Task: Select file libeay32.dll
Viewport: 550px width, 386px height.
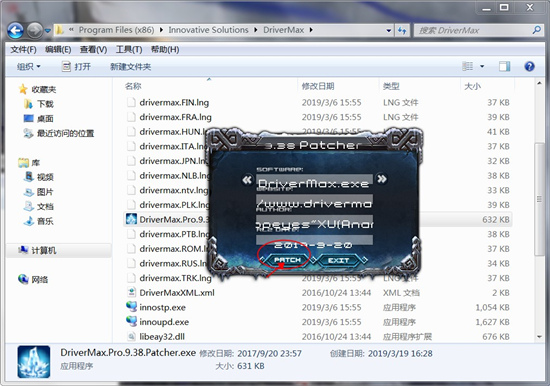Action: point(162,337)
